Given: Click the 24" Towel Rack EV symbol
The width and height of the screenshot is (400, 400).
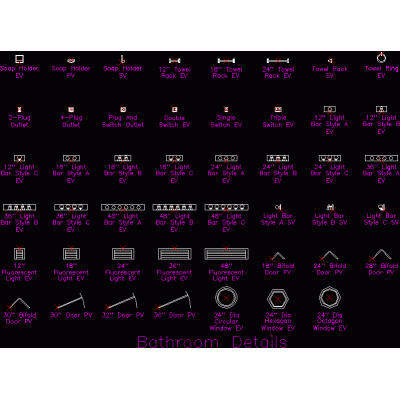Looking at the screenshot, I should 278,61.
